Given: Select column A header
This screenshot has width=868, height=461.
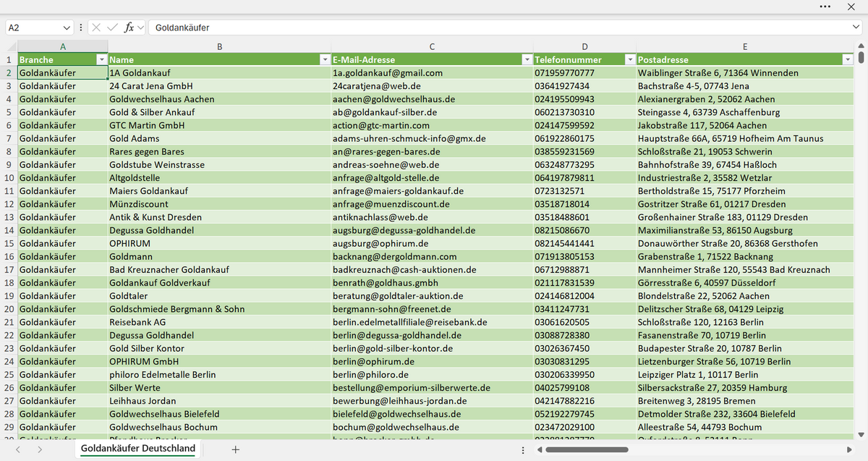Looking at the screenshot, I should 62,47.
